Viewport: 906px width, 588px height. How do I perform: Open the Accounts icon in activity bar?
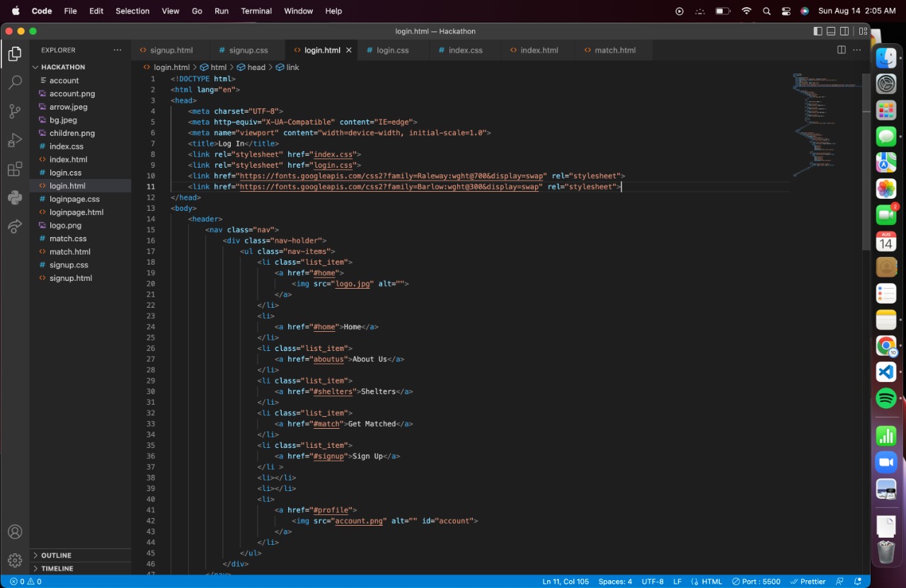[15, 532]
